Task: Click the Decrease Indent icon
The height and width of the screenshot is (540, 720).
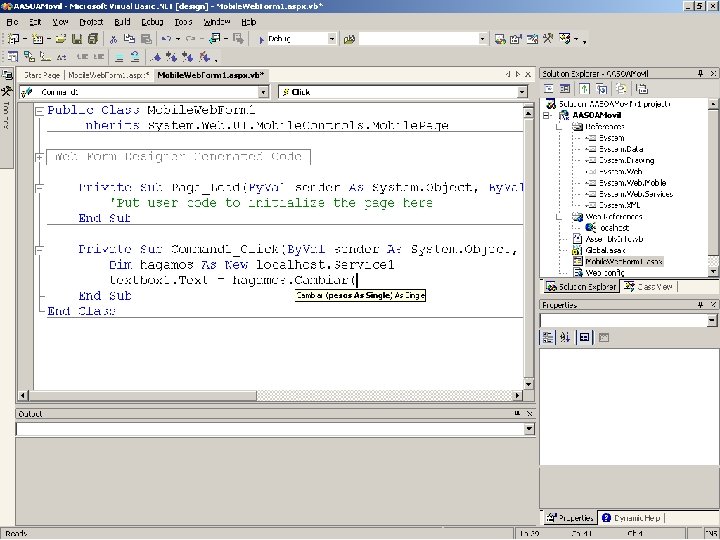Action: coord(83,57)
